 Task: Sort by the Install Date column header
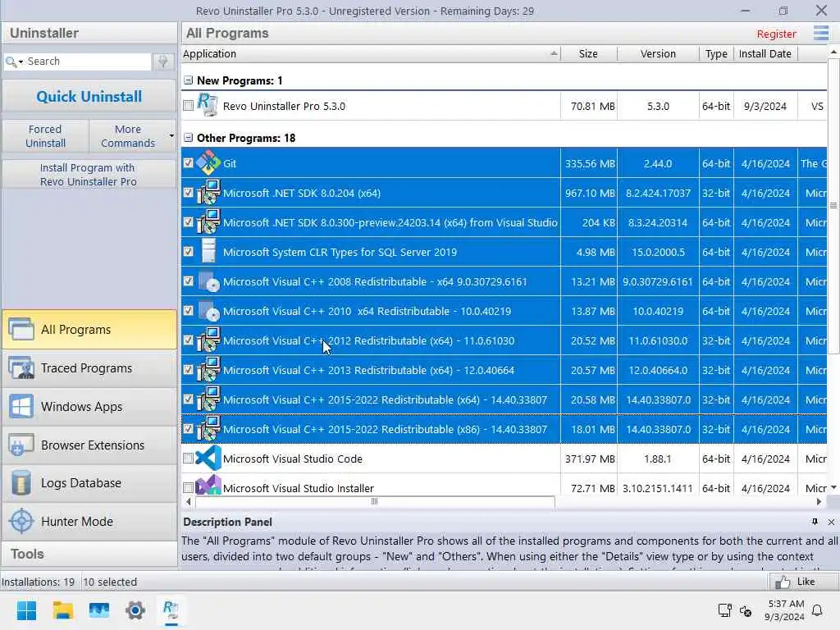[765, 53]
